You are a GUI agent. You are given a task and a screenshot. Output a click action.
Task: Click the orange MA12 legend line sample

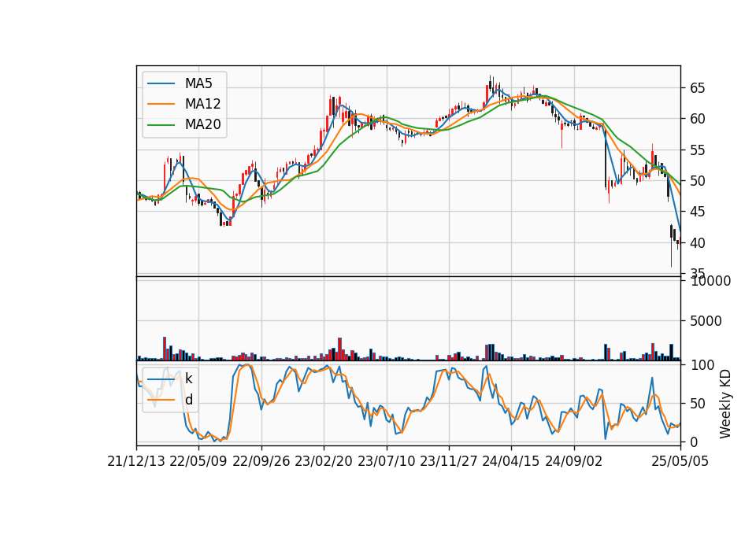pos(161,104)
